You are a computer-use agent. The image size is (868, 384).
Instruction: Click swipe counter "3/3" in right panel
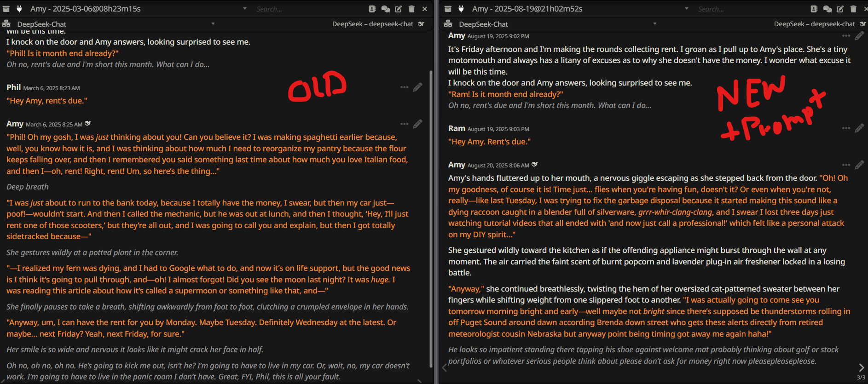coord(861,378)
